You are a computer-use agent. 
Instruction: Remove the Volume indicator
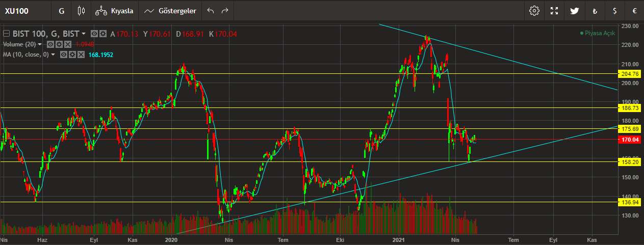point(67,44)
